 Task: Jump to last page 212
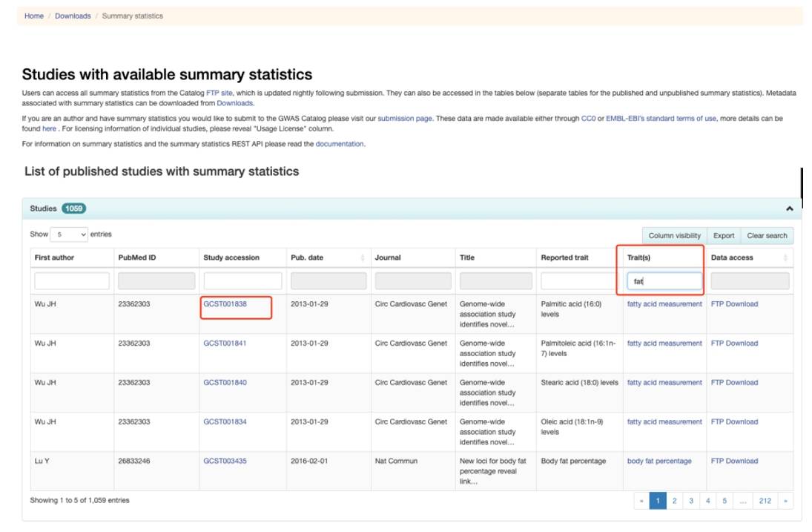coord(765,501)
